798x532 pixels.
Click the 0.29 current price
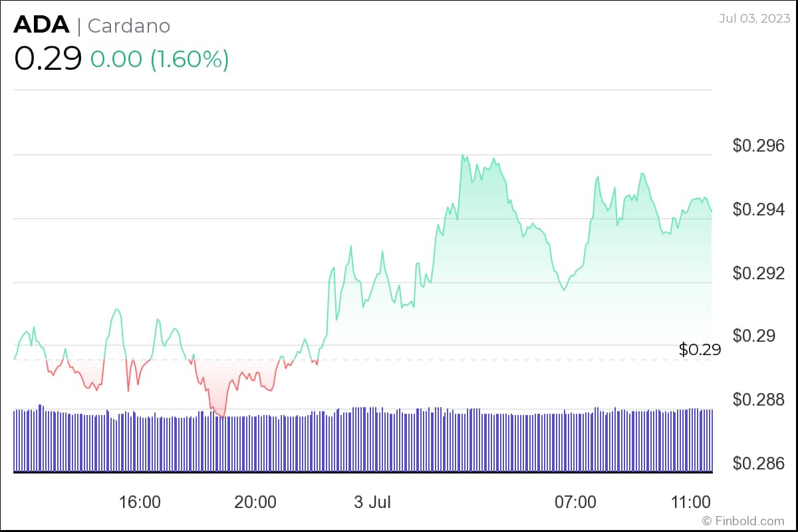48,59
